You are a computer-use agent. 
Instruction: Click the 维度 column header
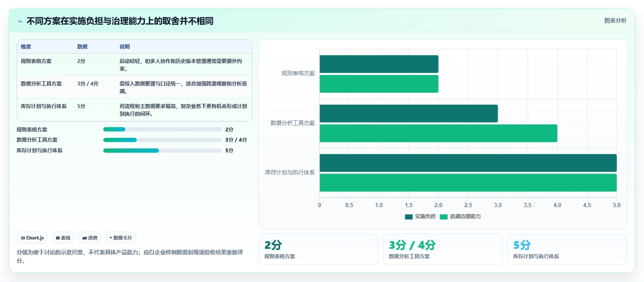[x=26, y=46]
